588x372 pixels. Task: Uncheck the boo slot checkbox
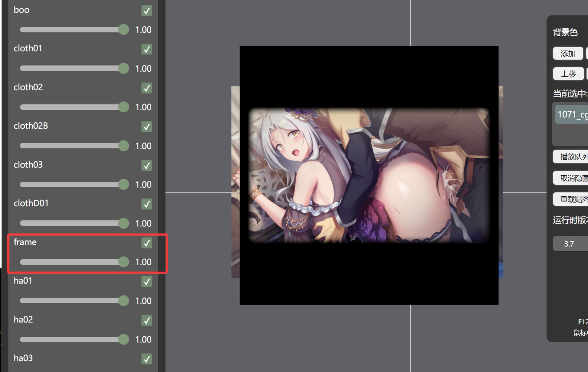147,11
